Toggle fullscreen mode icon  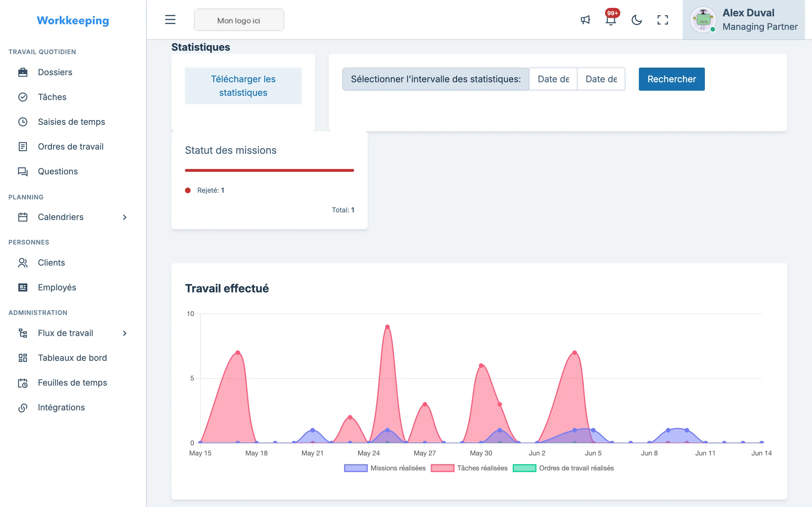662,20
